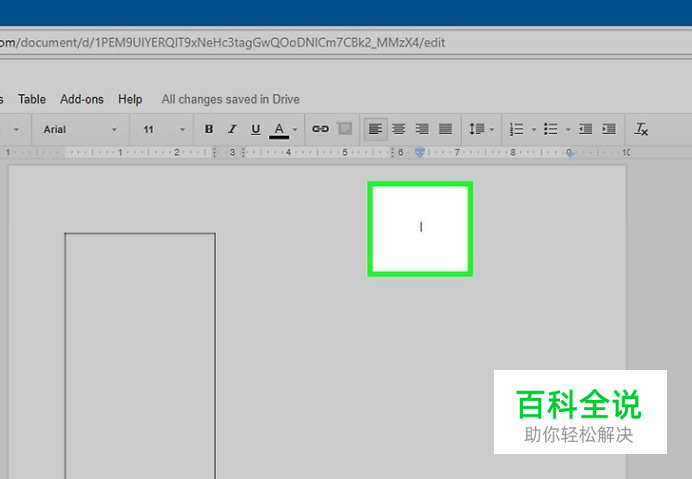This screenshot has width=692, height=479.
Task: Center align the text
Action: [x=399, y=129]
